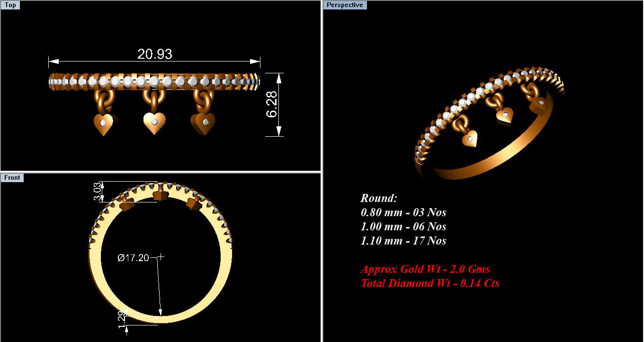Click the 20.93 width dimension text
The image size is (644, 342).
pyautogui.click(x=155, y=54)
